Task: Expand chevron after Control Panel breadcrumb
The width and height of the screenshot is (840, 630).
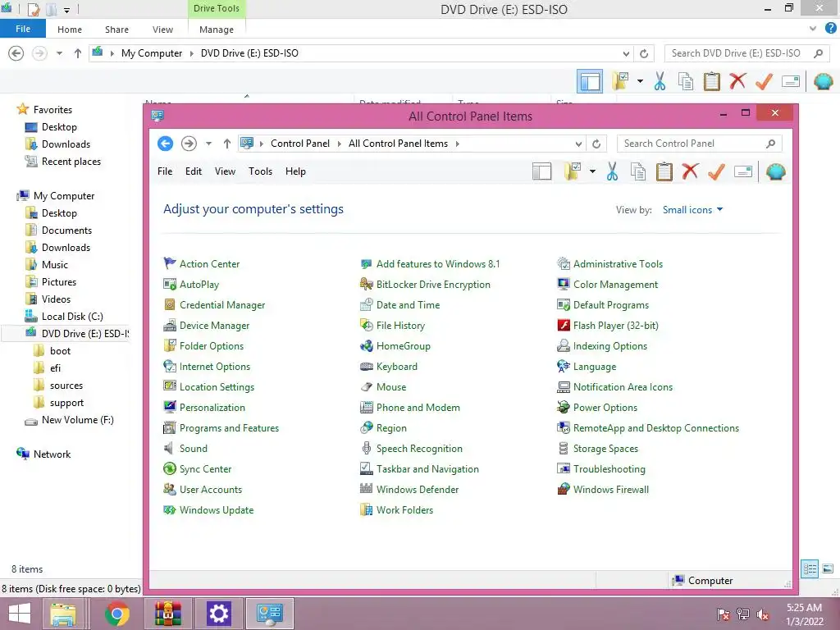Action: [x=339, y=144]
